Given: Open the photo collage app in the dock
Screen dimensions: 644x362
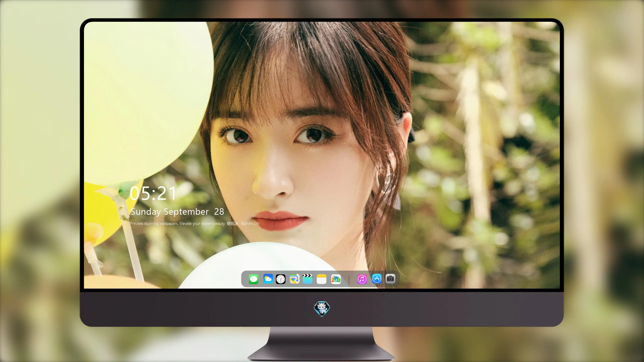Looking at the screenshot, I should click(x=336, y=279).
